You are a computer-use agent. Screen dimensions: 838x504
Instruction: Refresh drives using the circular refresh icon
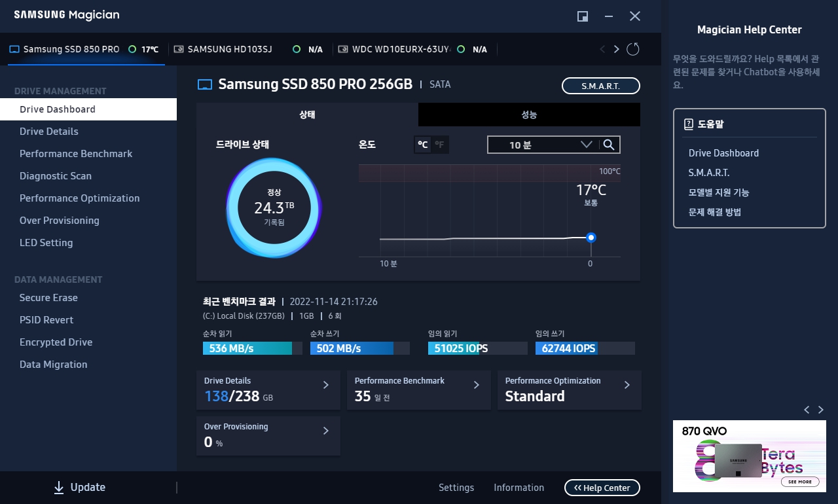click(x=632, y=49)
